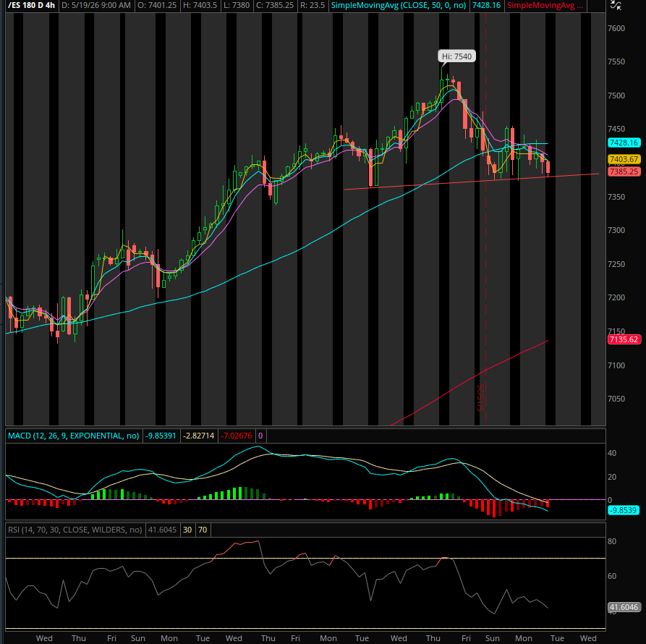
Task: Click the O: 7401.25 open value
Action: click(x=156, y=5)
